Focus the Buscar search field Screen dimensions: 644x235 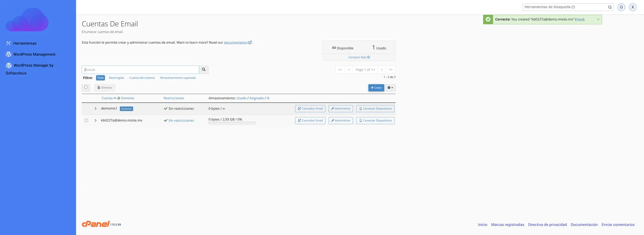(140, 70)
